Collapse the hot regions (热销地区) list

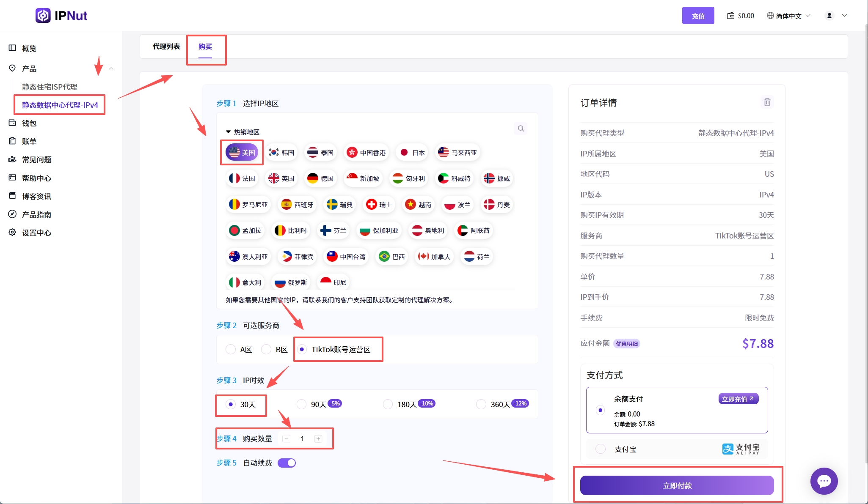pyautogui.click(x=229, y=132)
